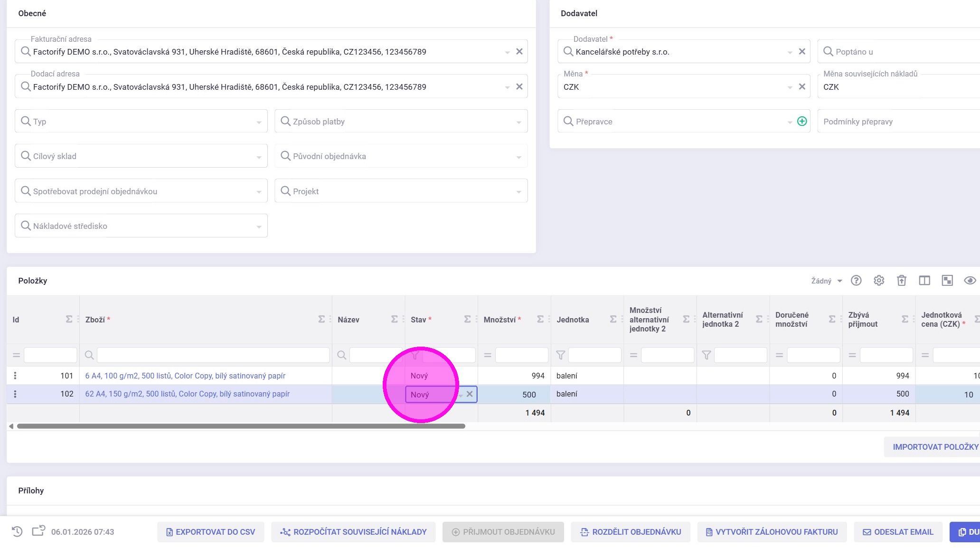The image size is (980, 548).
Task: Open the Položky table settings gear
Action: click(x=879, y=281)
